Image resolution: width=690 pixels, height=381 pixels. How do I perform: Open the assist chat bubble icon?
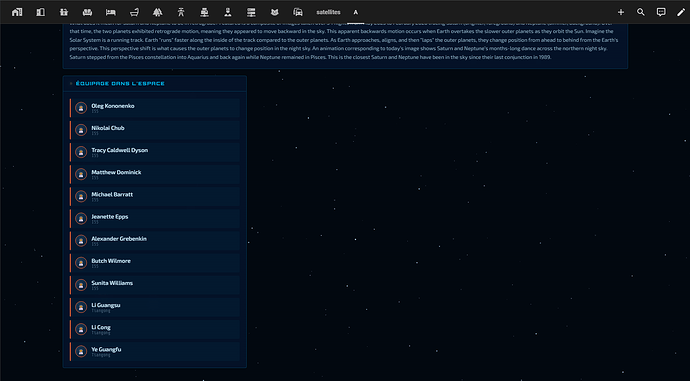point(661,12)
